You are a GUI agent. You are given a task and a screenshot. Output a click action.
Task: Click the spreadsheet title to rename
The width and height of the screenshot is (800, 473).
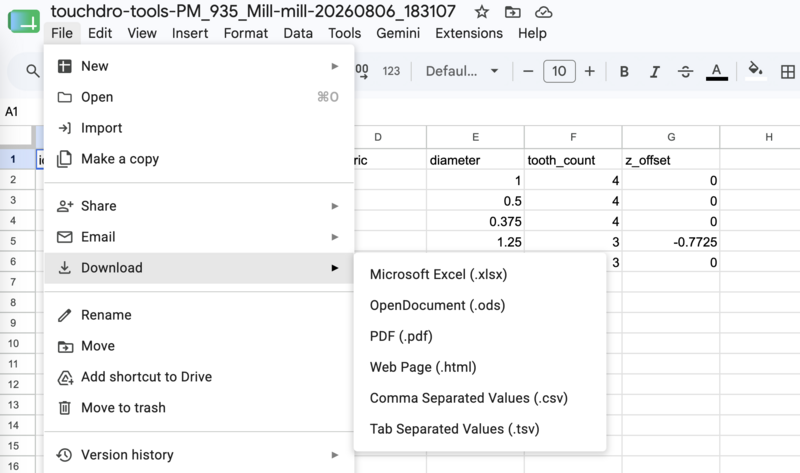click(253, 11)
